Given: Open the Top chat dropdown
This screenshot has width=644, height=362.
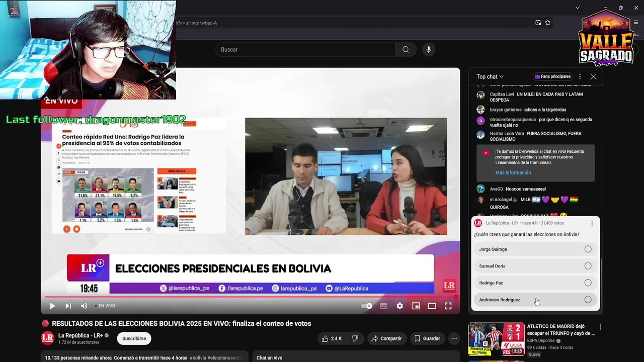Looking at the screenshot, I should pos(490,76).
